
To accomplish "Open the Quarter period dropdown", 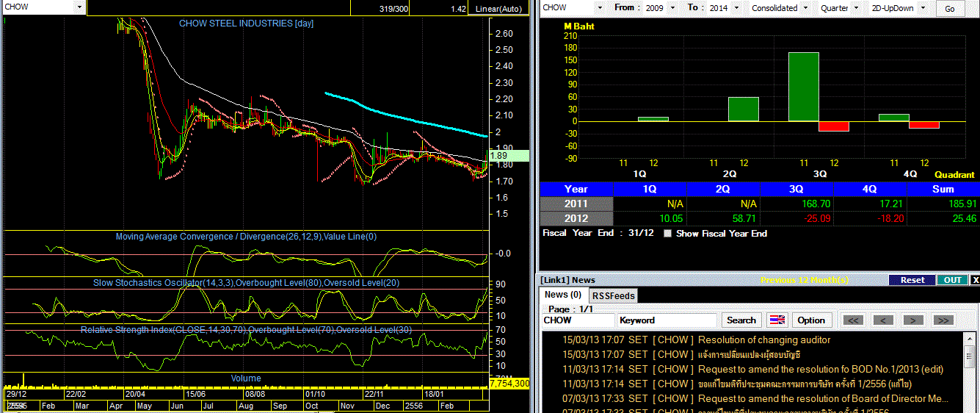I will click(x=856, y=8).
